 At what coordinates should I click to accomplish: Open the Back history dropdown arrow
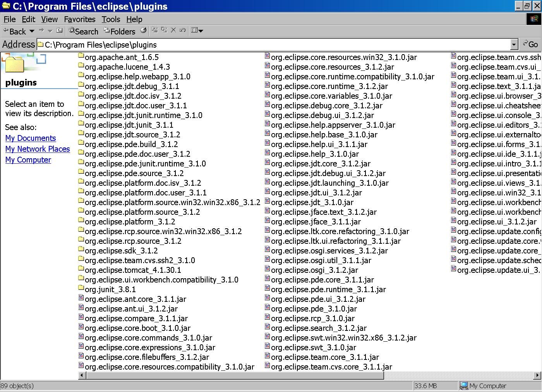click(x=32, y=31)
